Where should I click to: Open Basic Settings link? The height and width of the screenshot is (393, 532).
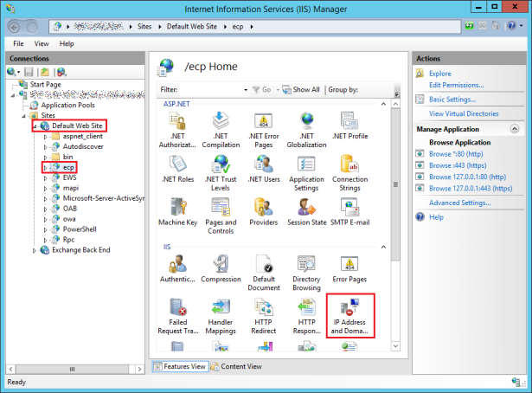(x=452, y=100)
